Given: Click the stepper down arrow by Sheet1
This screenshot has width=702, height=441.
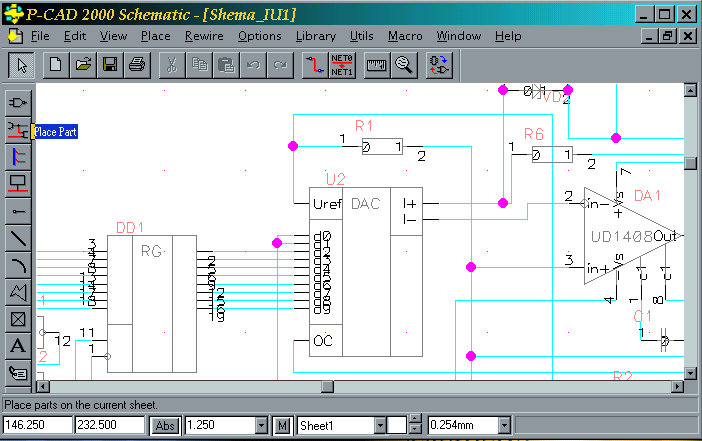Looking at the screenshot, I should coord(415,429).
